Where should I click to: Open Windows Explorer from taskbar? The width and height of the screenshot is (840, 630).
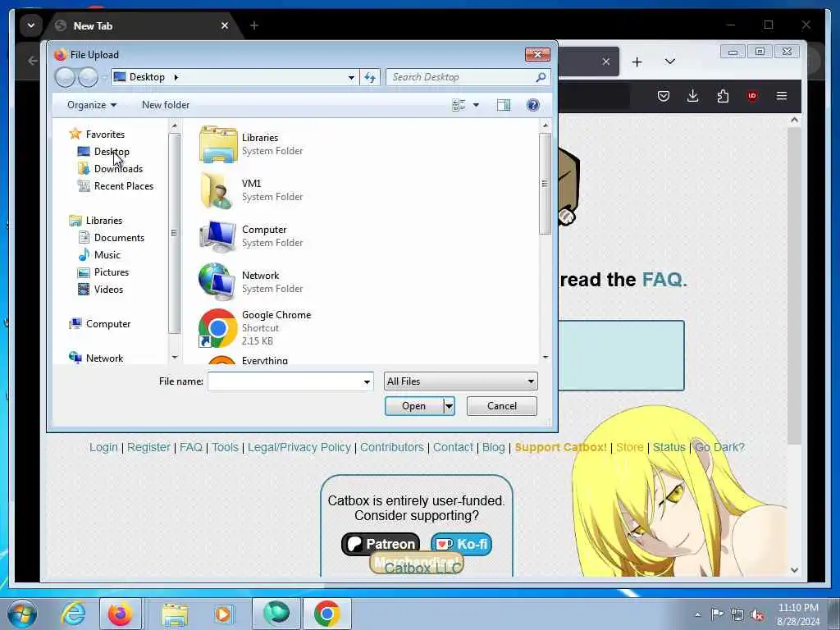pyautogui.click(x=175, y=614)
